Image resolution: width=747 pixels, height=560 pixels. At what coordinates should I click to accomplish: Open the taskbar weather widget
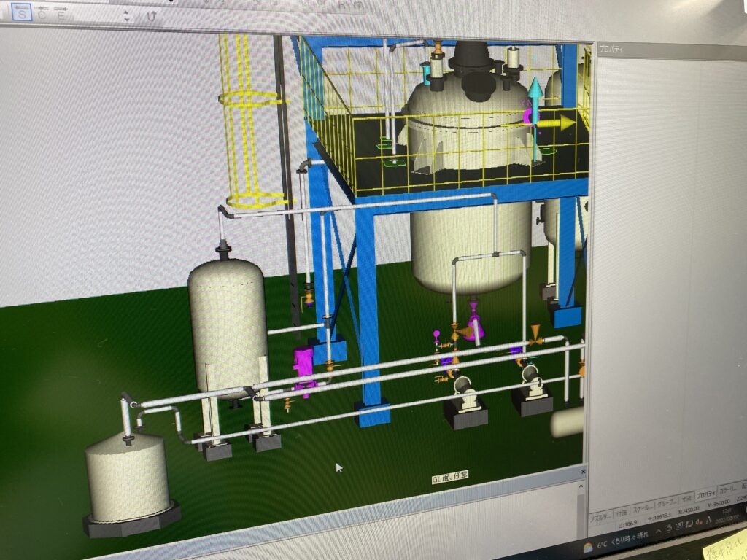(615, 540)
